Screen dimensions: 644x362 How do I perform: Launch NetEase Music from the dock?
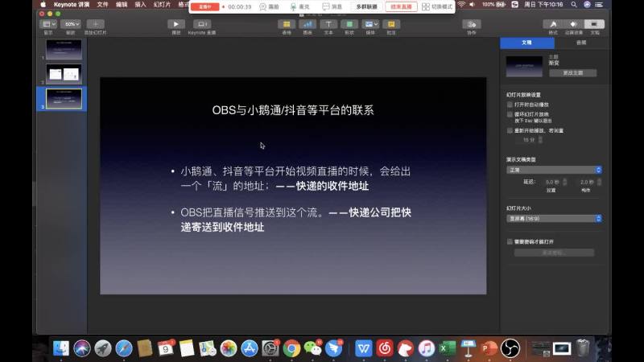385,348
